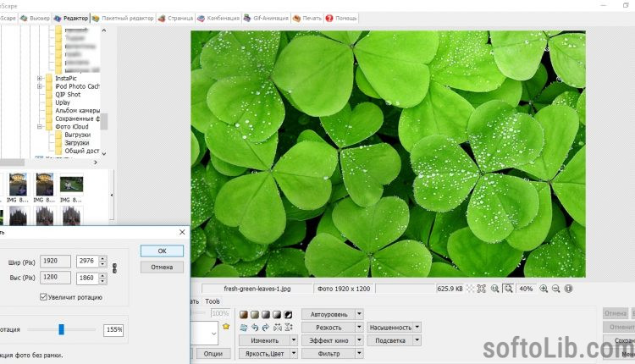Image resolution: width=635 pixels, height=364 pixels.
Task: Apply the brown sepia effect icon
Action: click(x=243, y=315)
